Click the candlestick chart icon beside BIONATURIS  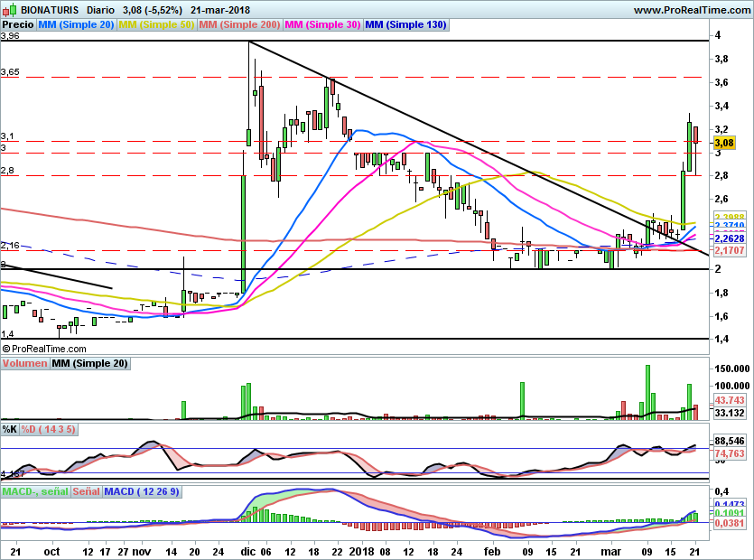pos(9,10)
